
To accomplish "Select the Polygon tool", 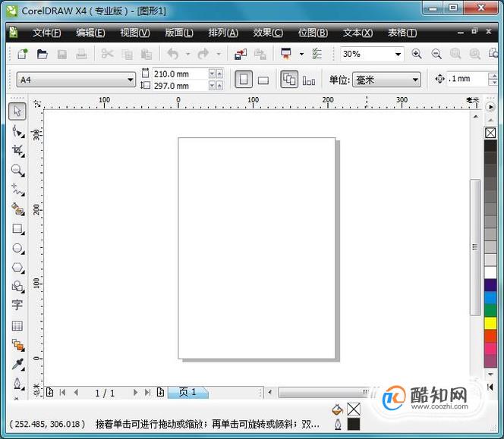I will 17,268.
